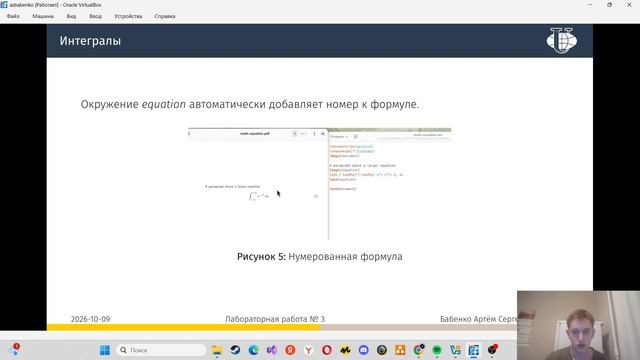This screenshot has height=360, width=640.
Task: Click the embedded LaTeX screenshot on the slide
Action: [320, 184]
